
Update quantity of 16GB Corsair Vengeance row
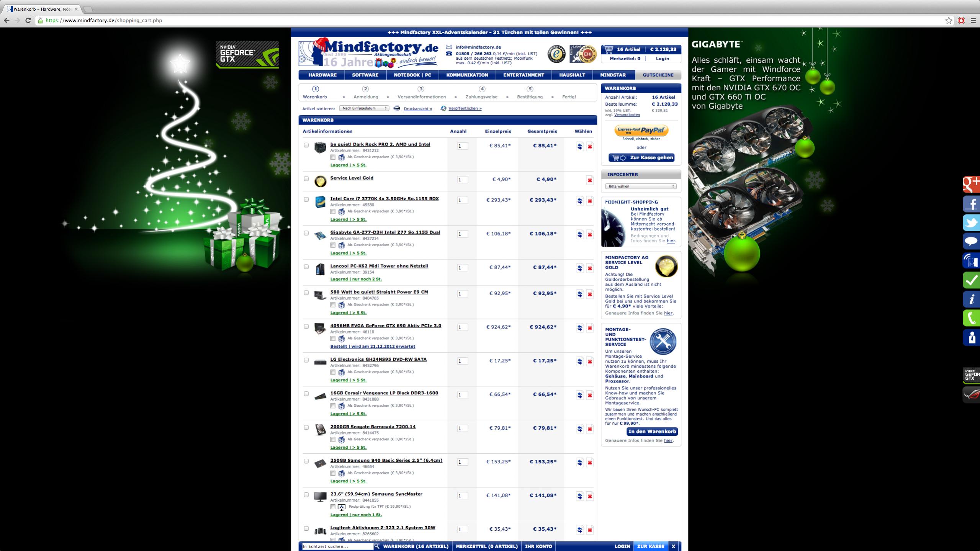pos(580,395)
